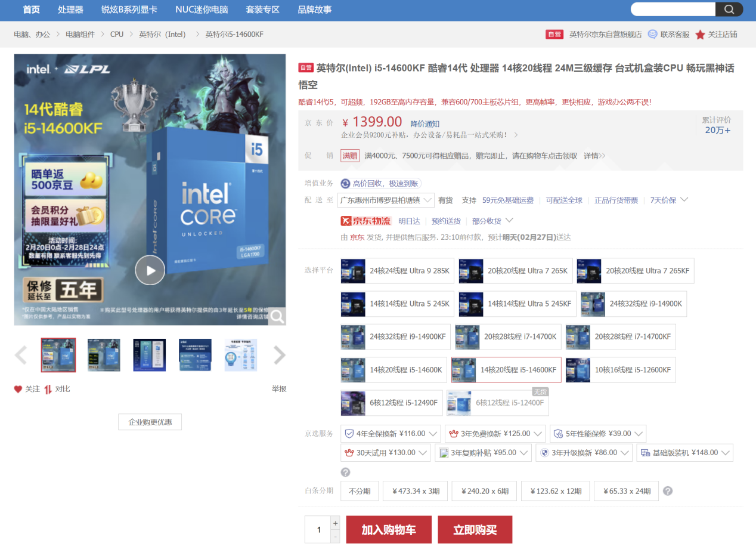Go to 首页 in the navigation bar
This screenshot has height=553, width=756.
point(31,10)
